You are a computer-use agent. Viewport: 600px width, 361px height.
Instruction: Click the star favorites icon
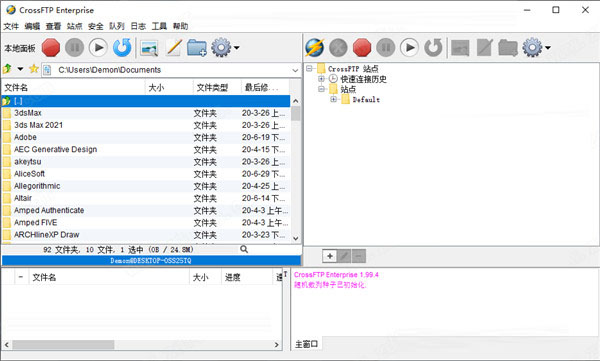(x=34, y=69)
